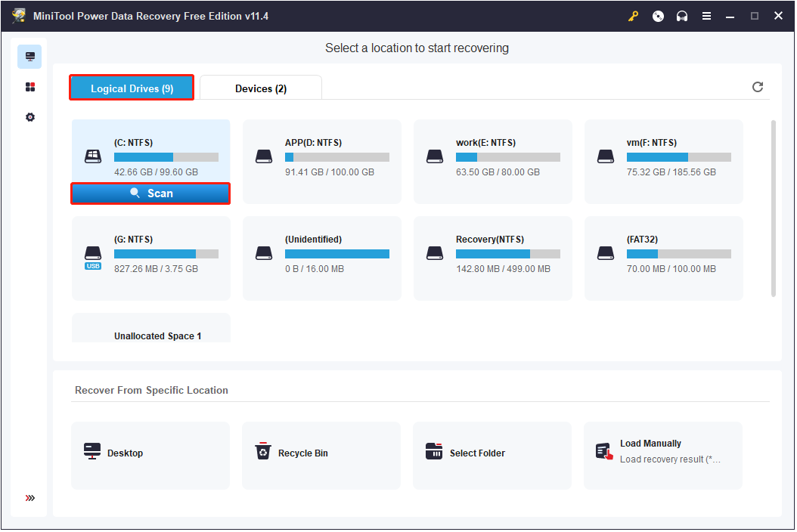797x532 pixels.
Task: Open the register key icon in title bar
Action: tap(633, 17)
